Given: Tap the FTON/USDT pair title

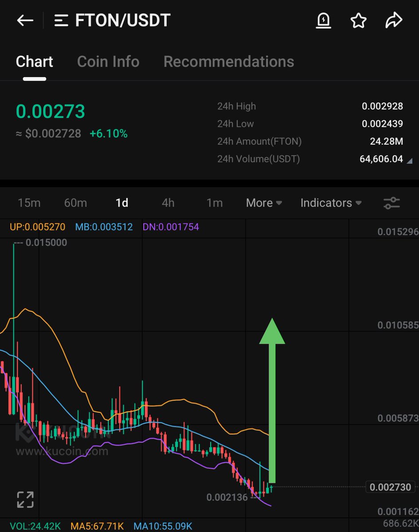Looking at the screenshot, I should 123,20.
